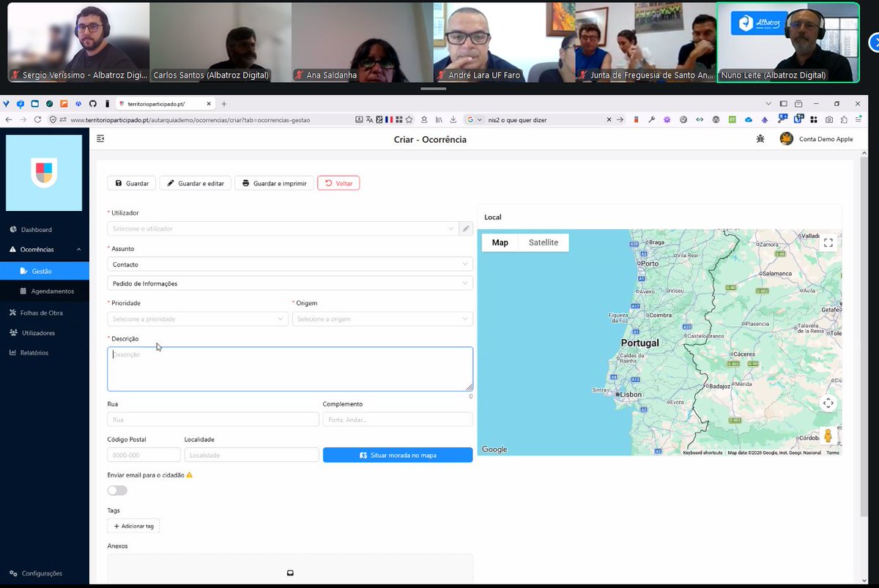Open the search engine selector dropdown
The height and width of the screenshot is (588, 879).
(473, 119)
